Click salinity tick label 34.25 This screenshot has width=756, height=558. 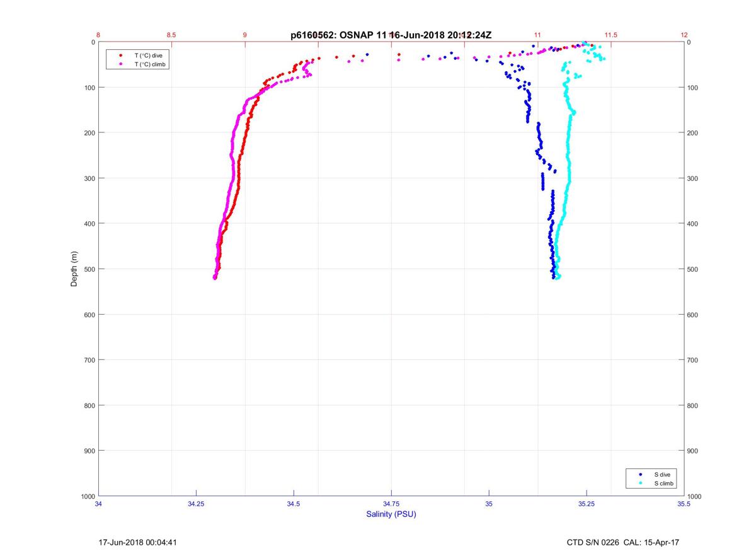(x=196, y=504)
